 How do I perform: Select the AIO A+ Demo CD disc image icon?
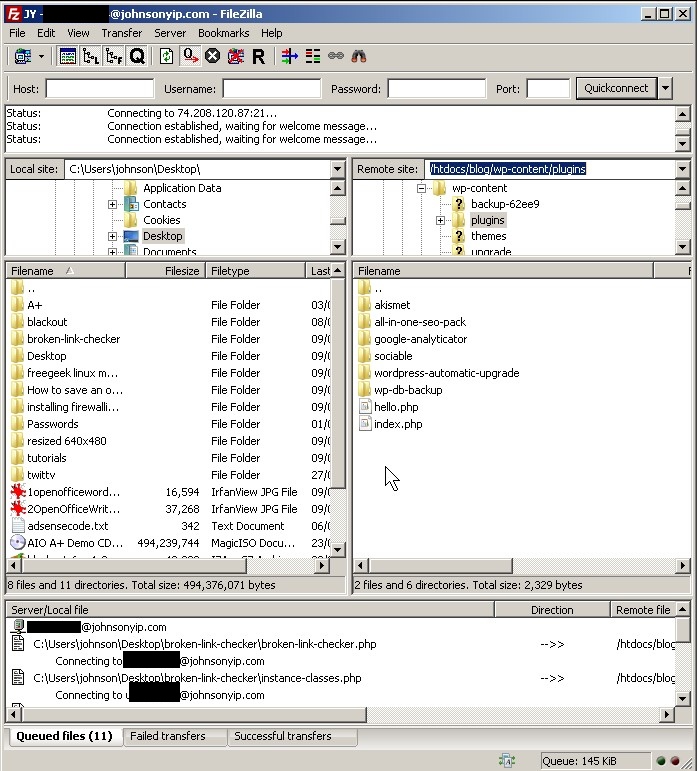[x=18, y=543]
